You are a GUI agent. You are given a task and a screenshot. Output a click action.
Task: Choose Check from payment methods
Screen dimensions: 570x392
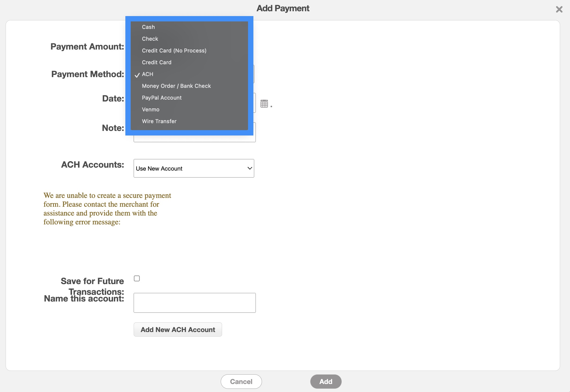pyautogui.click(x=150, y=39)
